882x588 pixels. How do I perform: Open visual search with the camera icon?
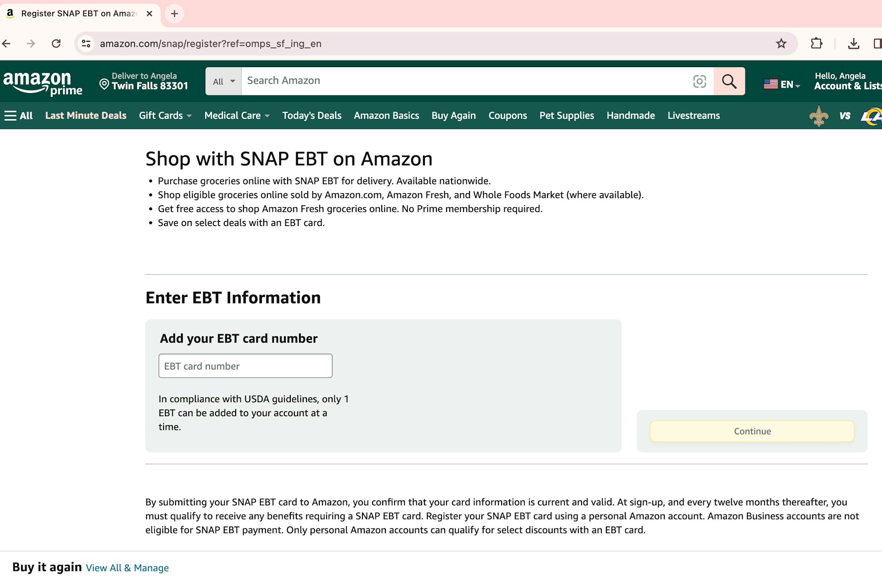click(x=700, y=81)
